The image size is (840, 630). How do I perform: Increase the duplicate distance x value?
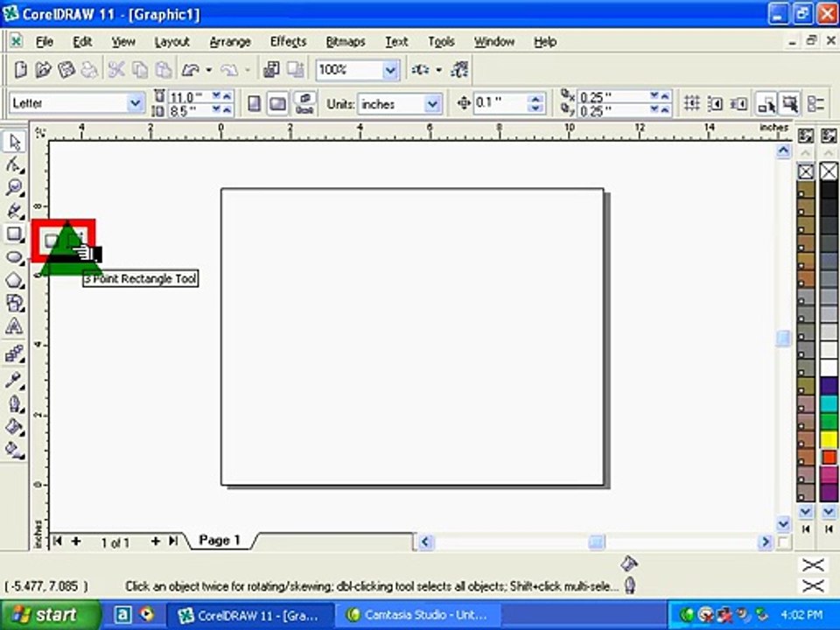pyautogui.click(x=665, y=96)
